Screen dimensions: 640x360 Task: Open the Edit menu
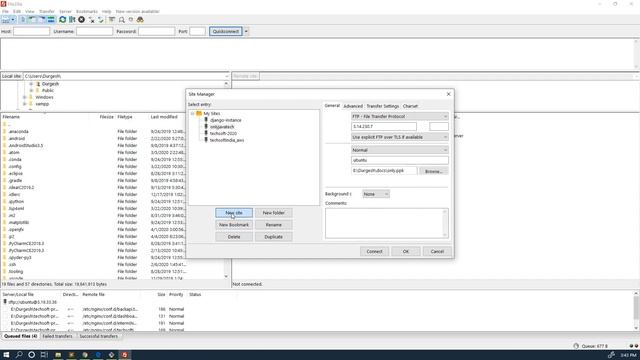[17, 11]
